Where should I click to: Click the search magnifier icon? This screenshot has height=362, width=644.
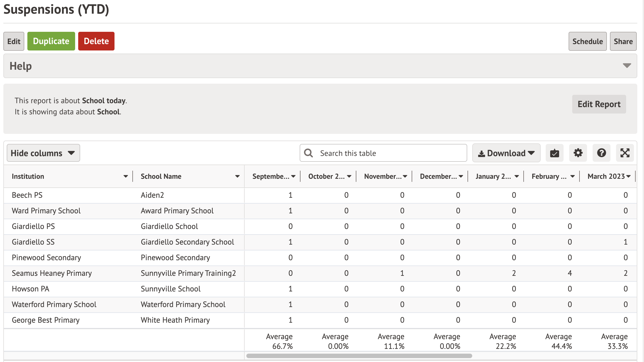(x=308, y=153)
